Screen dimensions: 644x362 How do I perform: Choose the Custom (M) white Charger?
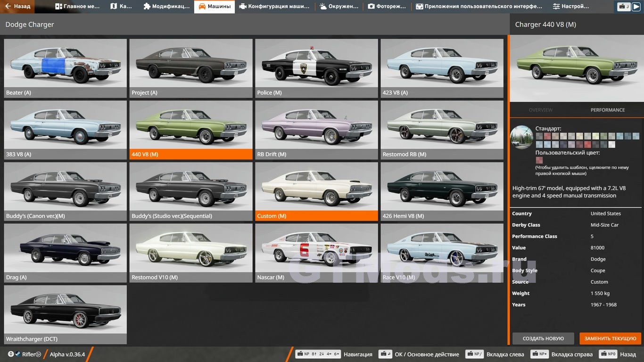316,191
